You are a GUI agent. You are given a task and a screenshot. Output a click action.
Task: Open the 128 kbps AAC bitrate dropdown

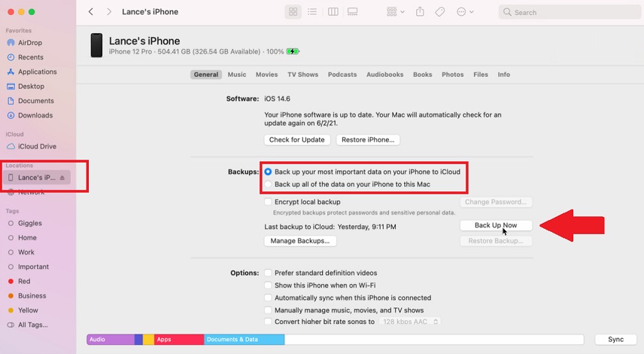[410, 322]
